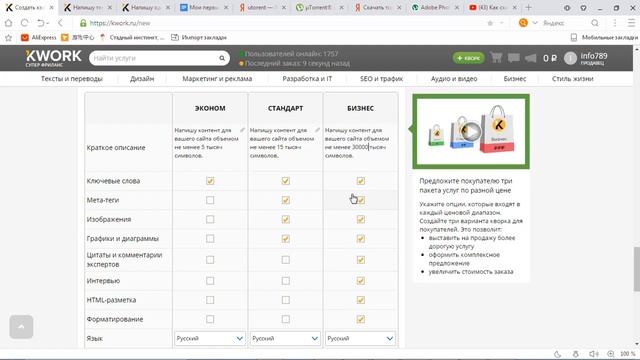The height and width of the screenshot is (360, 640).
Task: Open the messages chat icon
Action: [513, 58]
